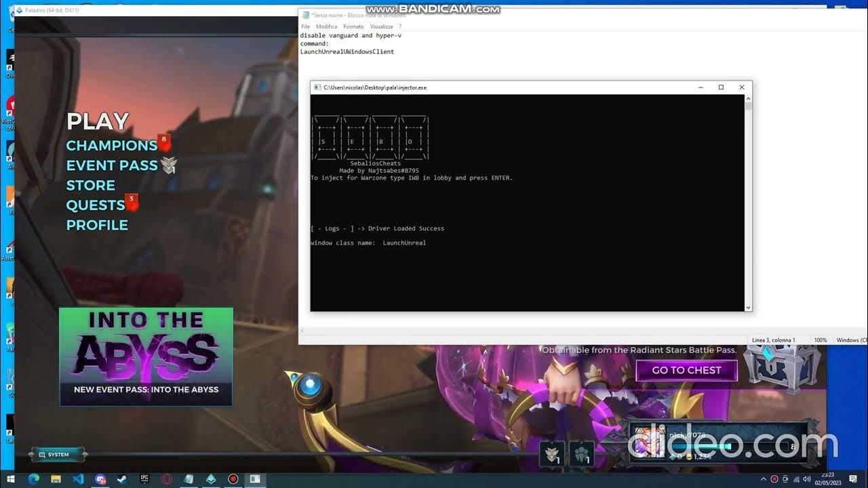Open QUESTS in Paladins menu

pyautogui.click(x=95, y=205)
